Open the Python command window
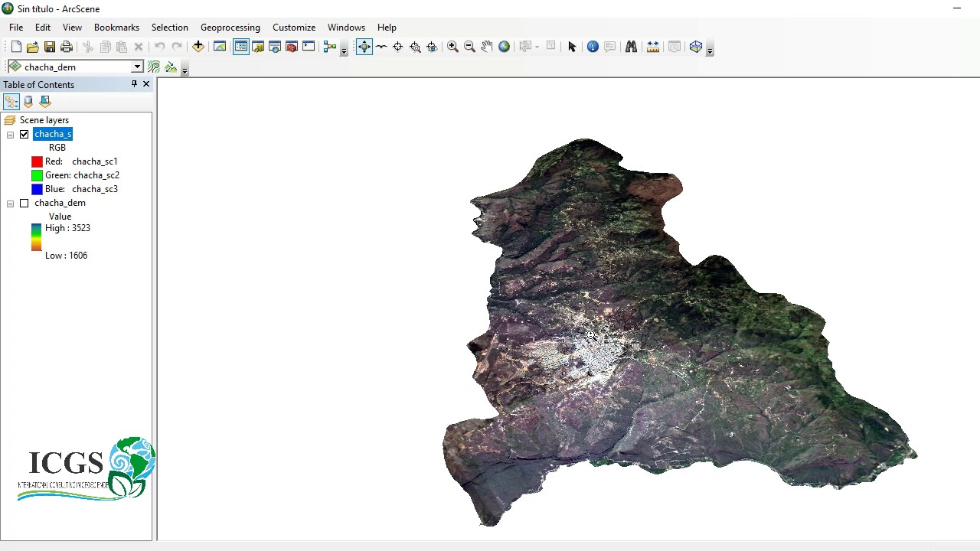This screenshot has height=551, width=980. (309, 47)
